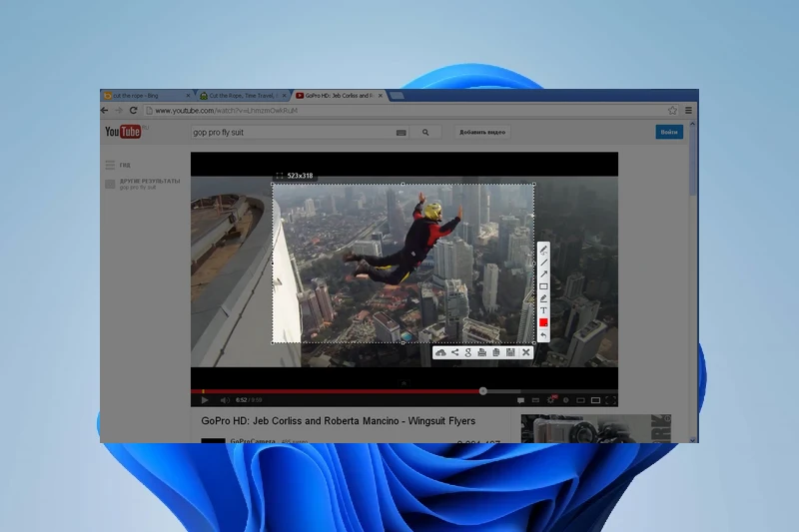This screenshot has height=532, width=799.
Task: Open 'ДРУГИЕ РЕЗУЛЬТАТЫ' for gop pro fly suit
Action: (143, 184)
